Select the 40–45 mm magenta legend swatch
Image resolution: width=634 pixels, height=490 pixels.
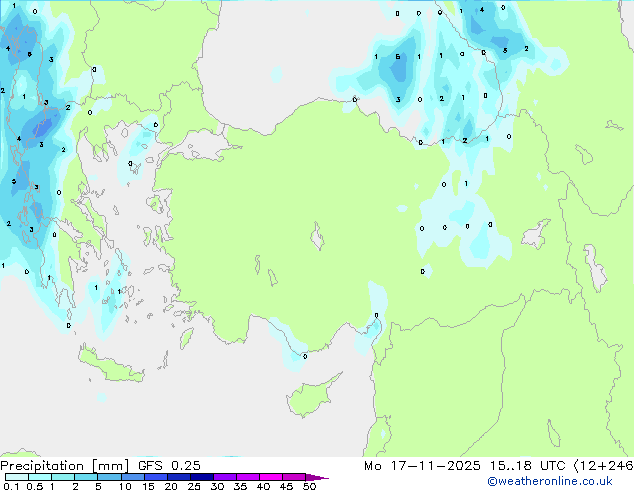[271, 477]
